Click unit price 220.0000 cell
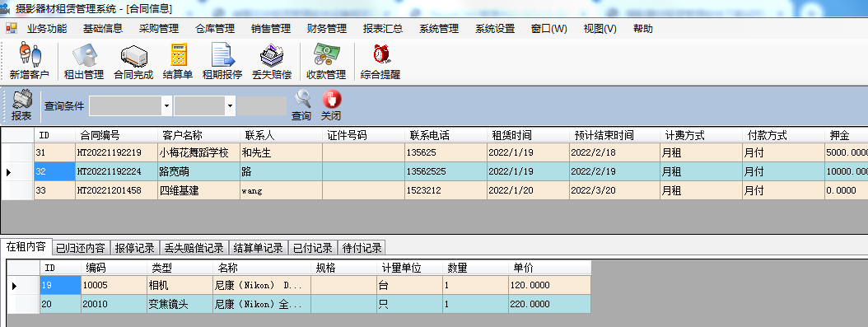 click(x=549, y=304)
